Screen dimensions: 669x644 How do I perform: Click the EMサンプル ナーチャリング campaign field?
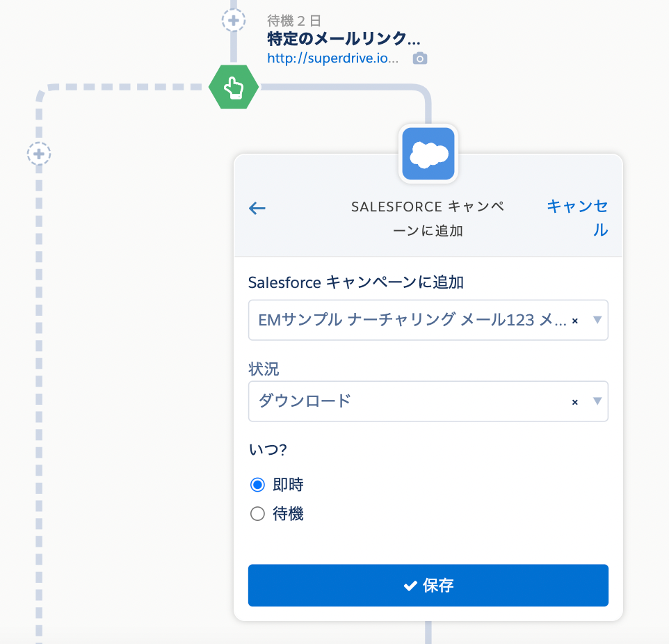coord(428,320)
